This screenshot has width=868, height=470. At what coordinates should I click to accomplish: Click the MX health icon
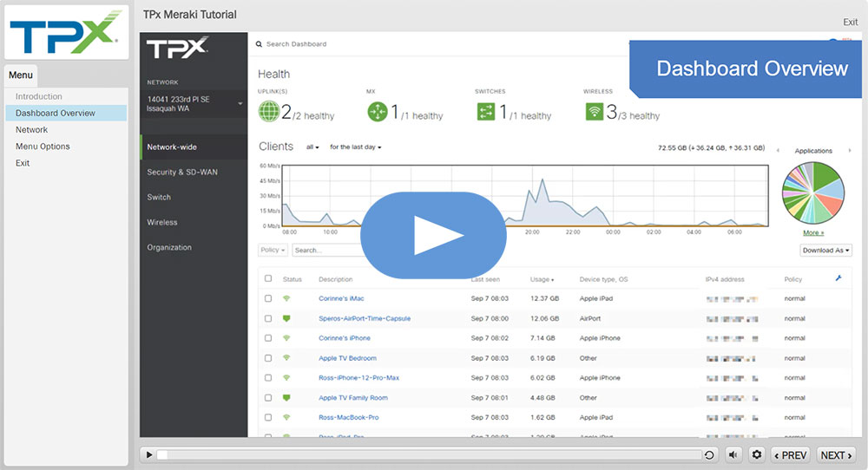[x=377, y=112]
